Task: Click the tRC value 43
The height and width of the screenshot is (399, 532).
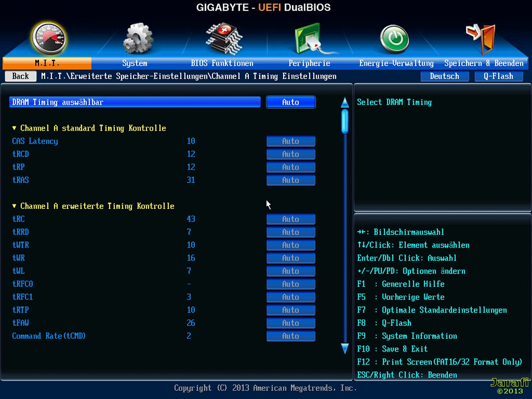Action: tap(191, 219)
